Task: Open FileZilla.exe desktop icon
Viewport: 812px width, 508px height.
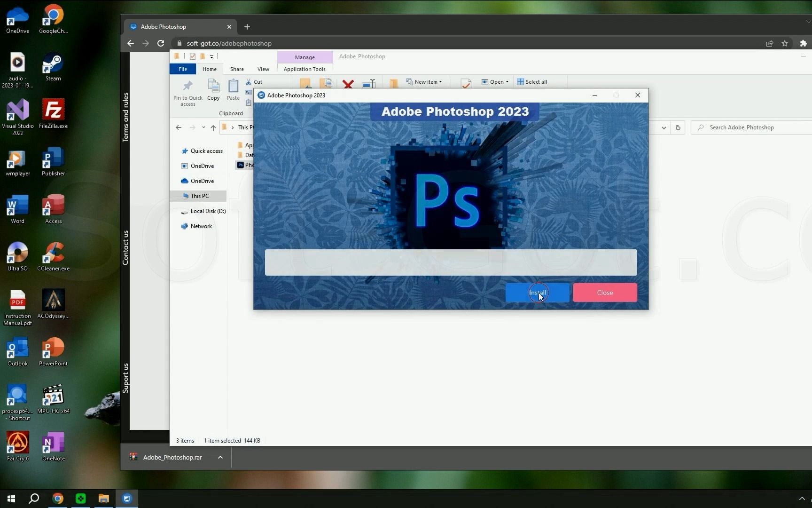Action: tap(53, 114)
